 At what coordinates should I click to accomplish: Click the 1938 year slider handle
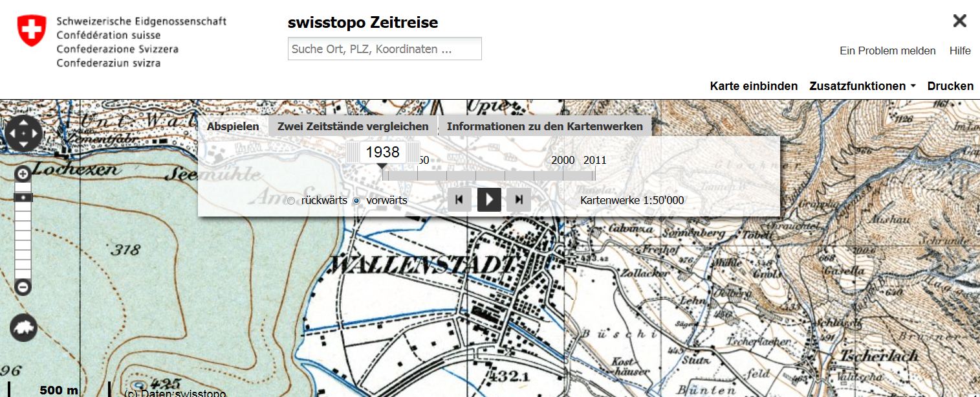383,153
